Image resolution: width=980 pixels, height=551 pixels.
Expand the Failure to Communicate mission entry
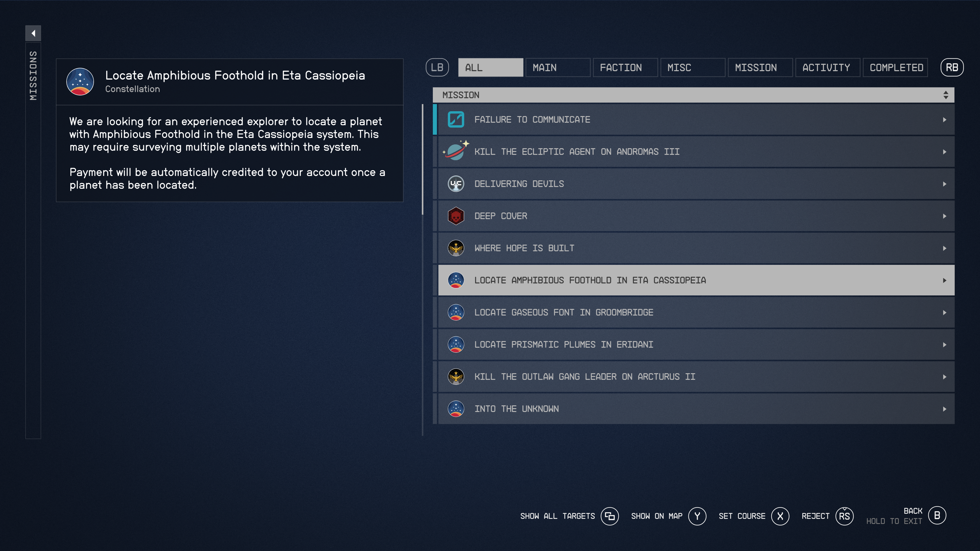click(x=943, y=119)
